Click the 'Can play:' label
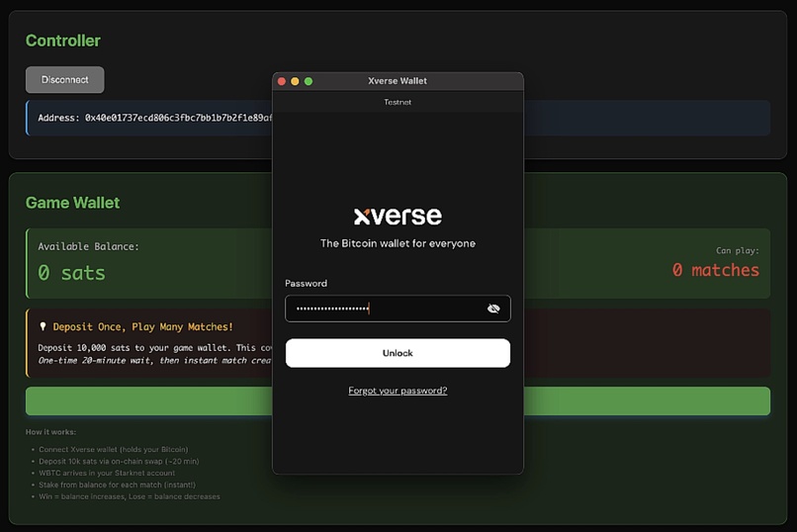 click(x=738, y=250)
